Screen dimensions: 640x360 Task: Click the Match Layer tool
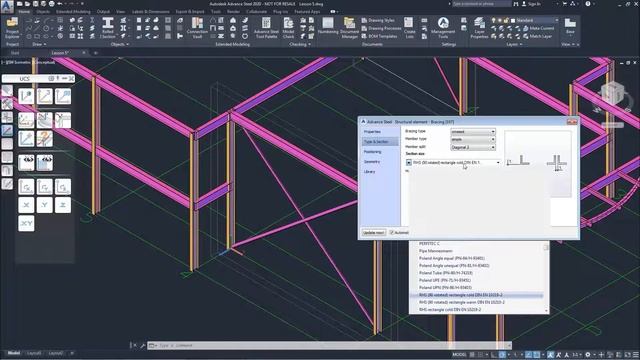click(538, 36)
